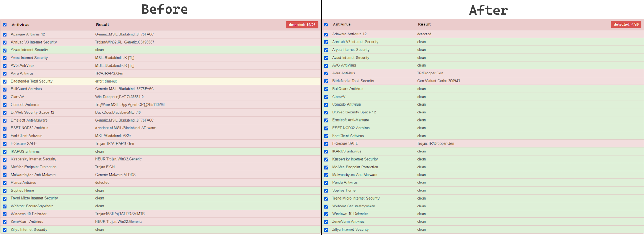This screenshot has height=235, width=644.
Task: Toggle the select-all checkbox in Before table header
Action: click(5, 25)
